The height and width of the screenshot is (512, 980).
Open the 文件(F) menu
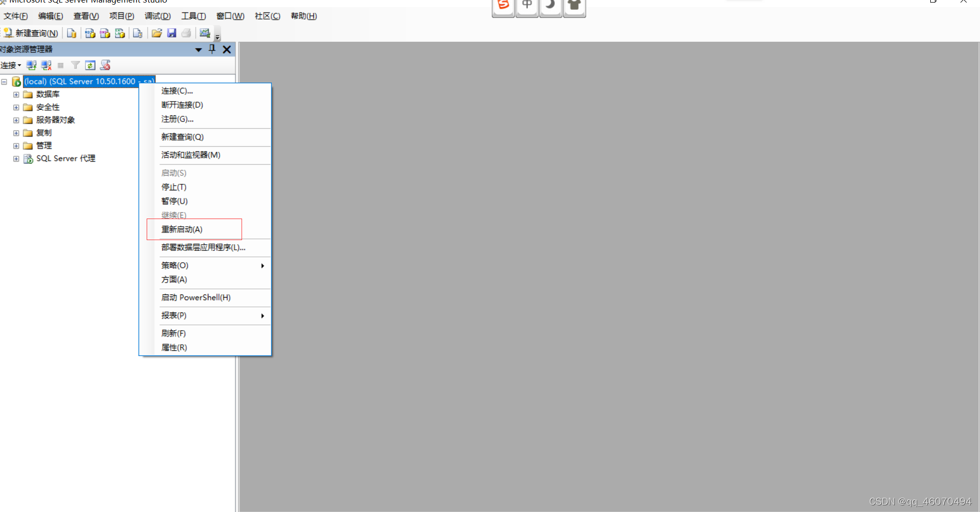click(x=15, y=16)
